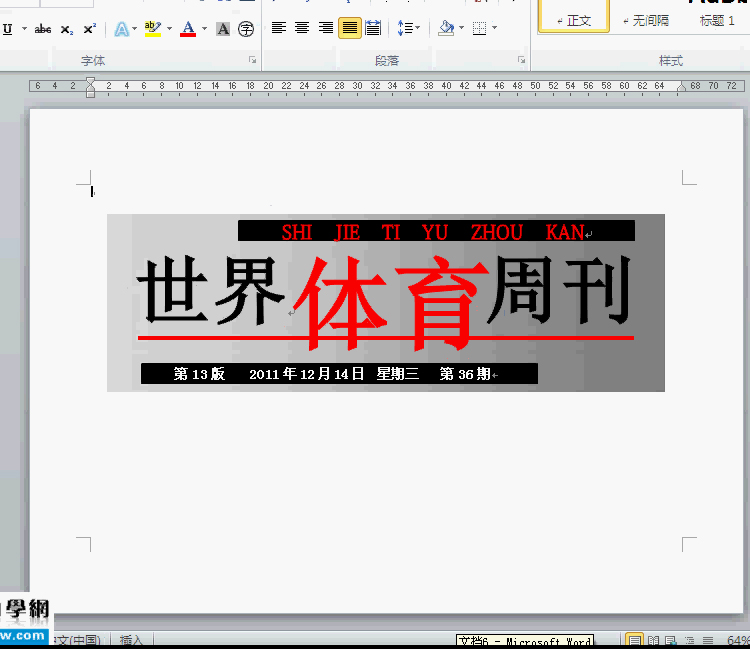Open line spacing options

(x=408, y=28)
